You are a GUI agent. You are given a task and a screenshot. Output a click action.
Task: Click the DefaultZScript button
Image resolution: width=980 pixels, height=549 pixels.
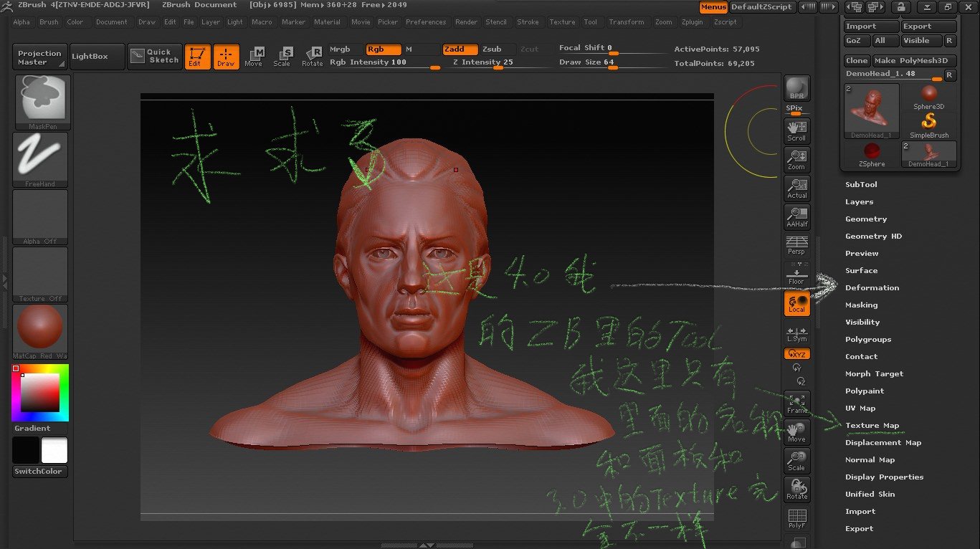pos(761,6)
